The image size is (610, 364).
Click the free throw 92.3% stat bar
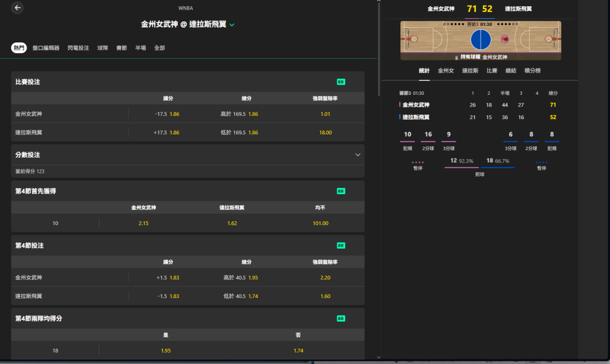(x=461, y=163)
